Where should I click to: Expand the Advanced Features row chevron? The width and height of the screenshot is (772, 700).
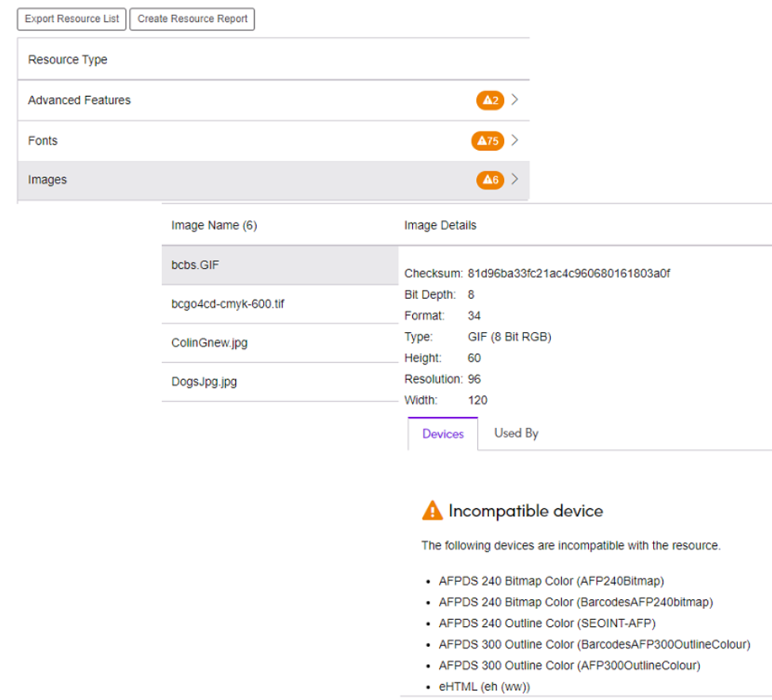pos(515,100)
